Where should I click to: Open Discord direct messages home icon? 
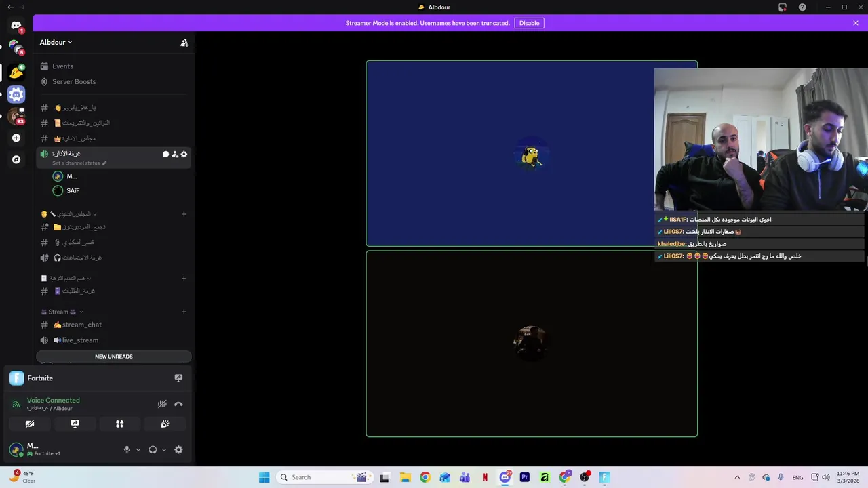[x=16, y=26]
